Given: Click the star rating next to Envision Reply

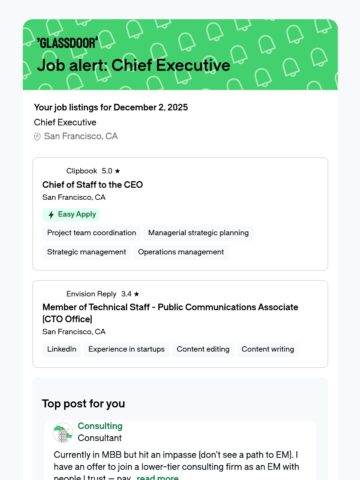Looking at the screenshot, I should (130, 294).
